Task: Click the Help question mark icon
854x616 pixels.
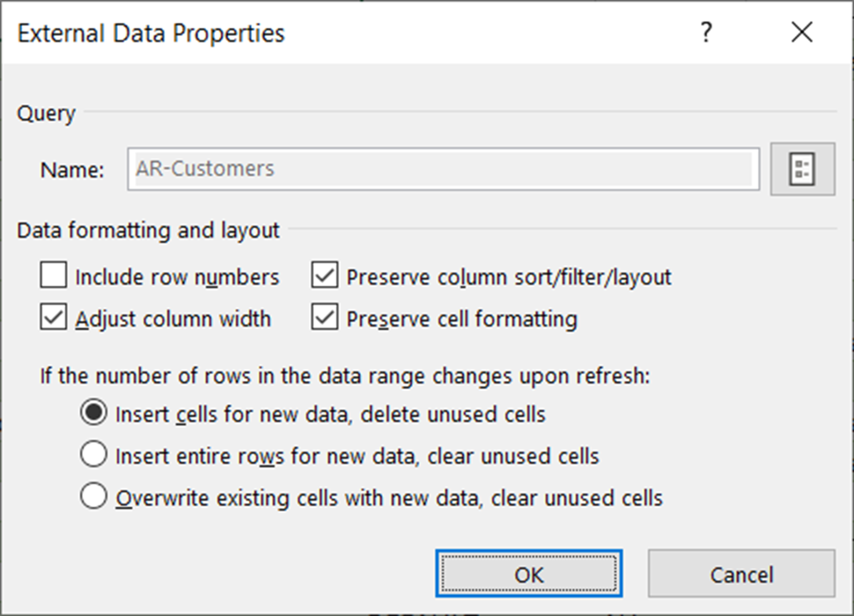Action: coord(706,33)
